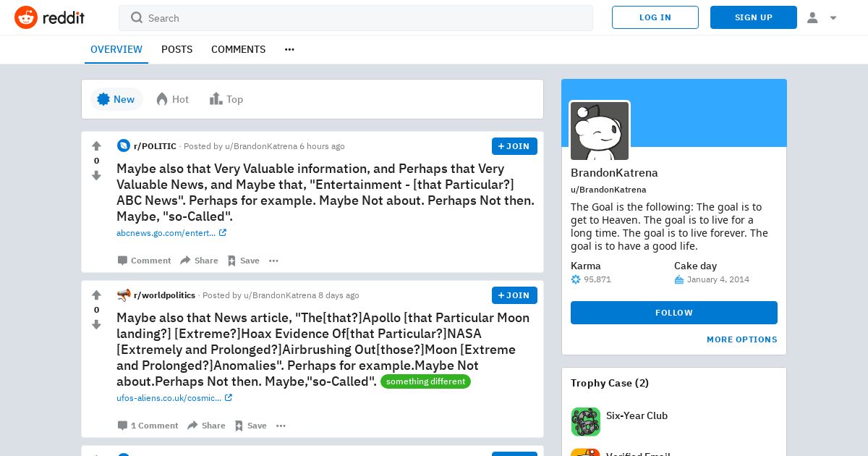Click the search magnifier icon
The width and height of the screenshot is (868, 456).
(x=137, y=17)
